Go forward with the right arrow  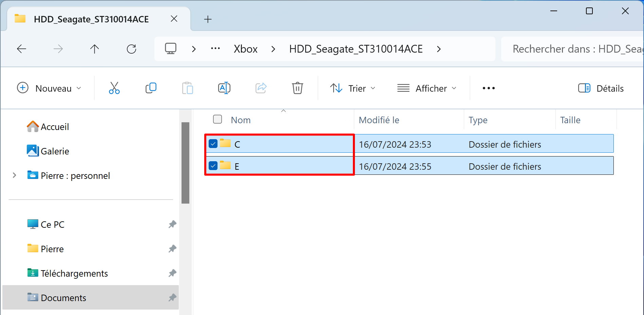58,49
